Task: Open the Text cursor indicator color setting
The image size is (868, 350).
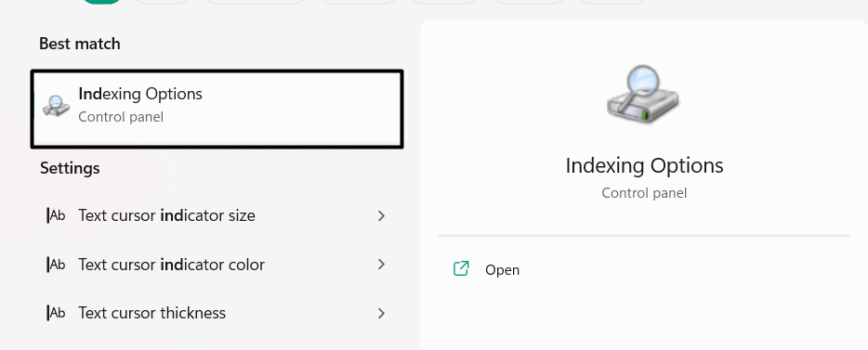Action: (217, 265)
